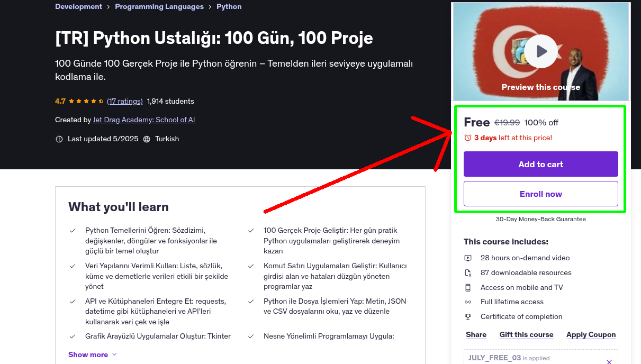Click the mobile and TV access icon
The image size is (641, 364).
pos(468,288)
